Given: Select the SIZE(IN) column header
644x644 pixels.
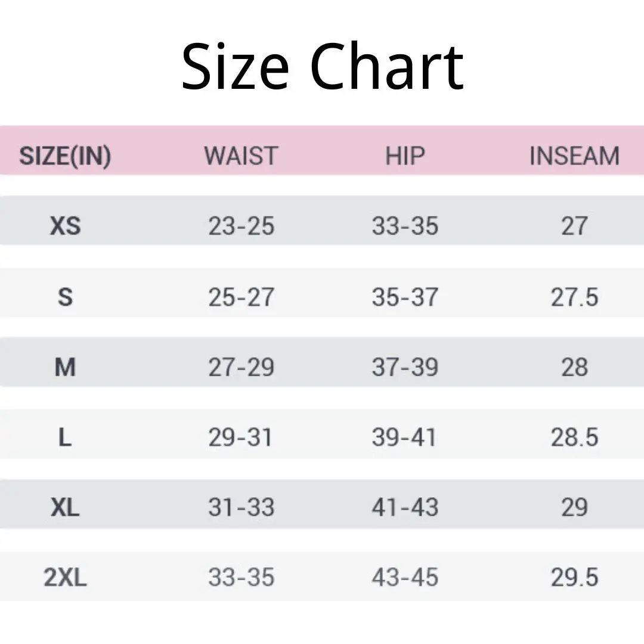Looking at the screenshot, I should (66, 156).
